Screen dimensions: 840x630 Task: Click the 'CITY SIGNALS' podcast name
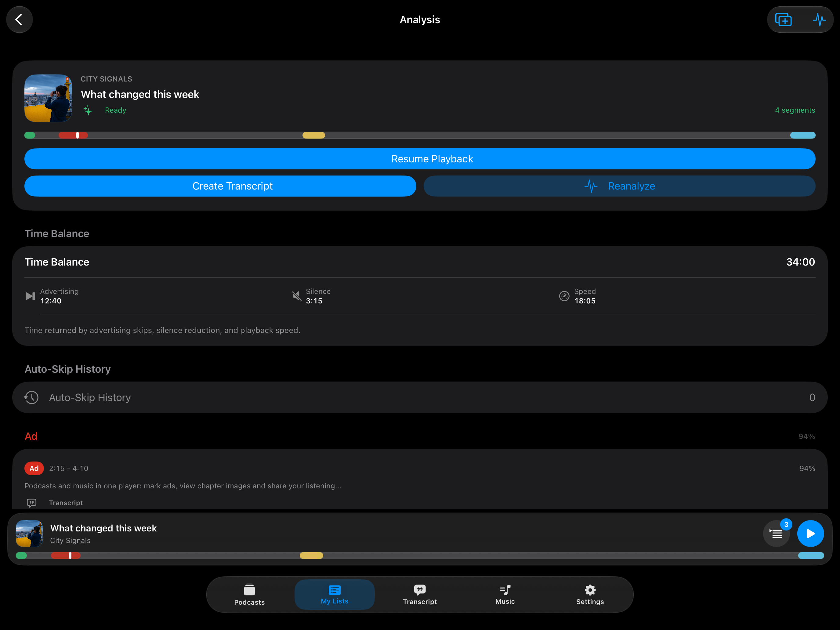[x=106, y=79]
